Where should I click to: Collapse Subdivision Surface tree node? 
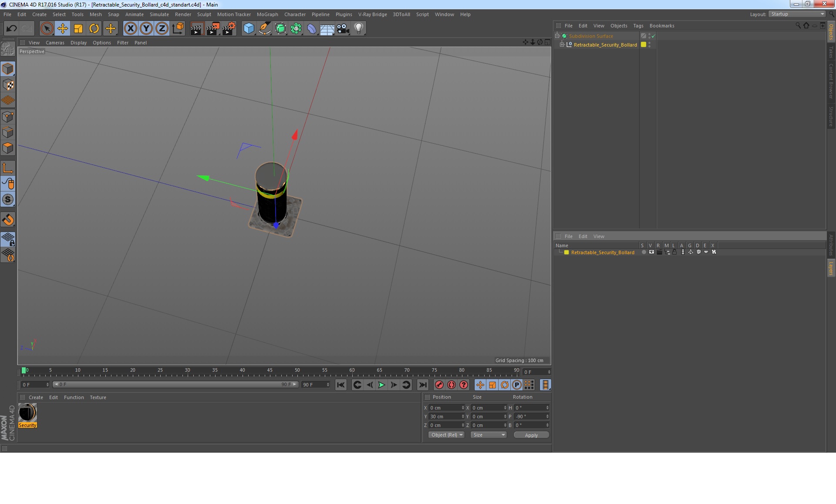pos(557,36)
